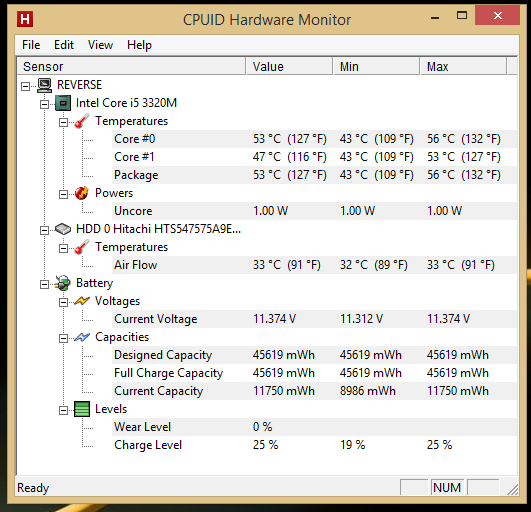Click the Intel Core i5 processor chip icon
This screenshot has width=531, height=512.
[63, 103]
